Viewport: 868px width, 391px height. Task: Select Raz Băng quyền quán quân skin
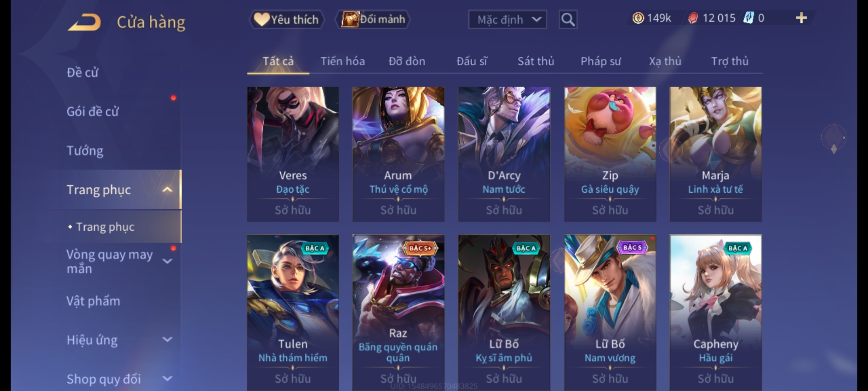pyautogui.click(x=398, y=313)
